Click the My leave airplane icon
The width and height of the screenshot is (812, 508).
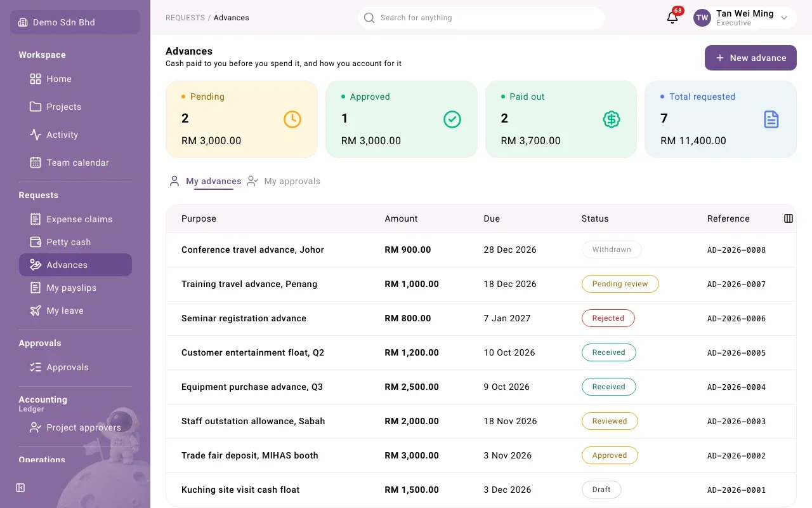pyautogui.click(x=36, y=311)
